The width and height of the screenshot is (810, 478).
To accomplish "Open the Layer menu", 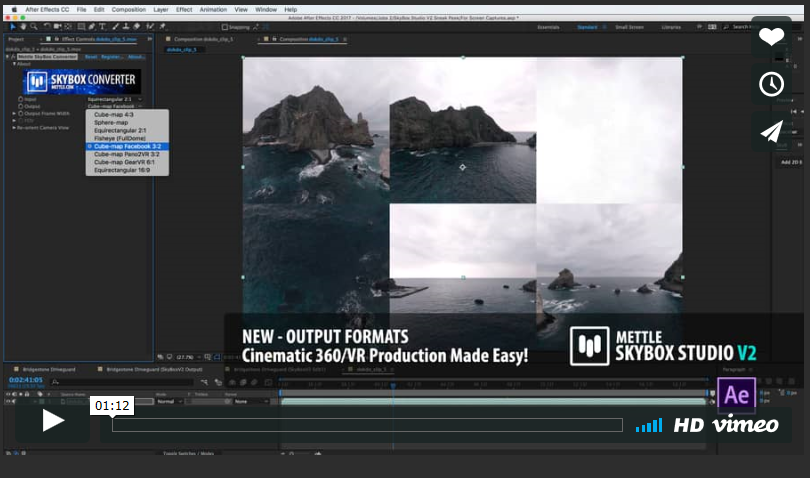I will [161, 9].
